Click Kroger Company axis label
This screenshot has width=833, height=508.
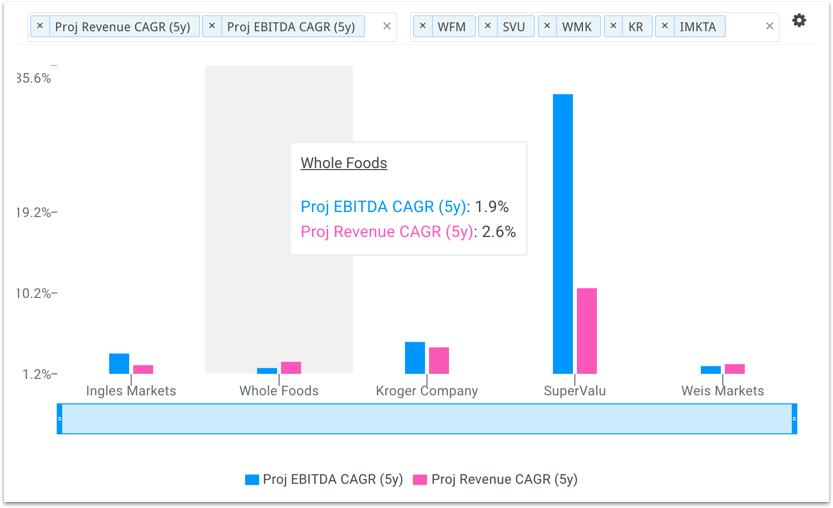[427, 391]
